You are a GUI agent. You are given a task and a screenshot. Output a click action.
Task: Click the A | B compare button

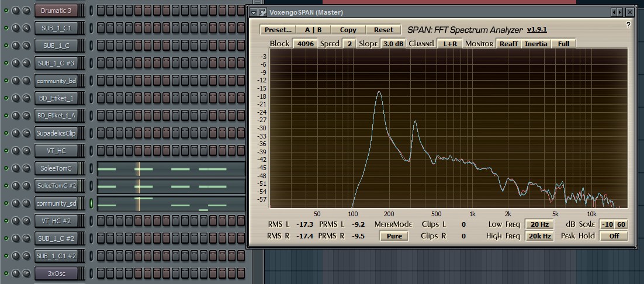coord(313,30)
